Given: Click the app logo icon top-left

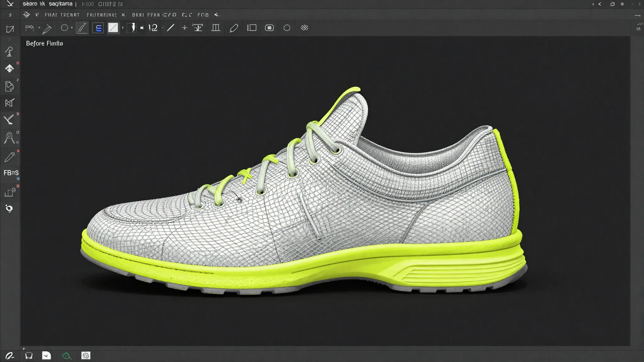Looking at the screenshot, I should [x=10, y=4].
